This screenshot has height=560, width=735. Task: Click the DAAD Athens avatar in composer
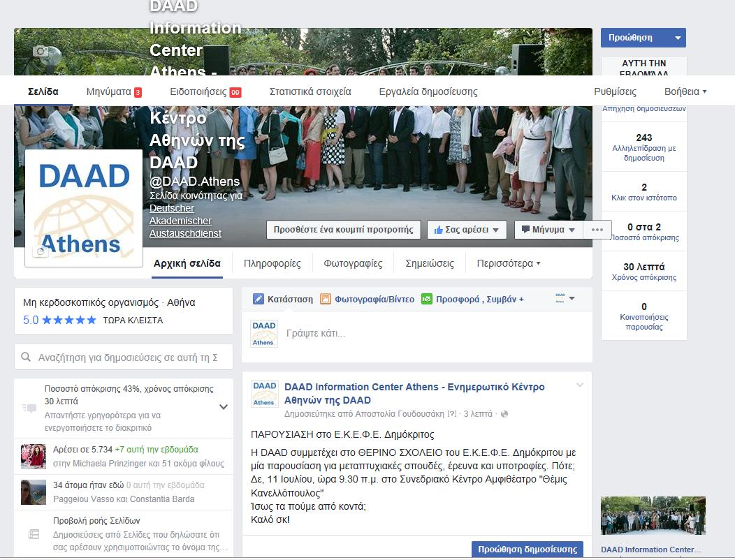[x=264, y=333]
